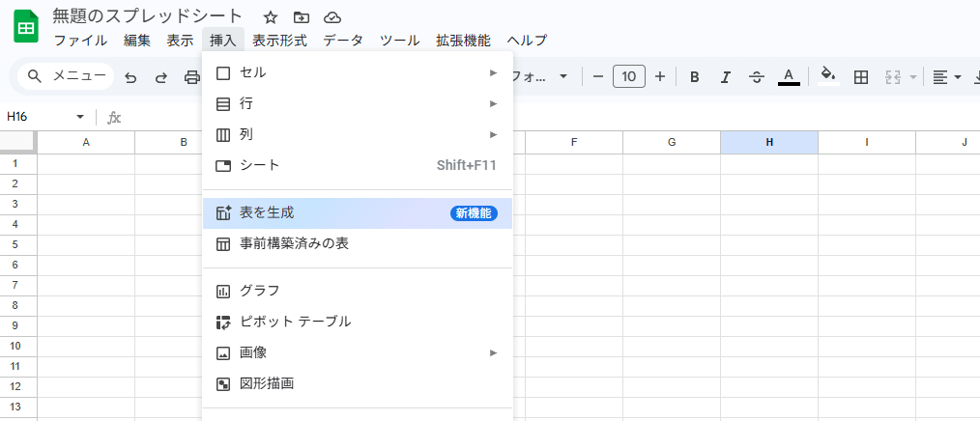
Task: Click the move-to-folder icon beside the title
Action: 302,17
